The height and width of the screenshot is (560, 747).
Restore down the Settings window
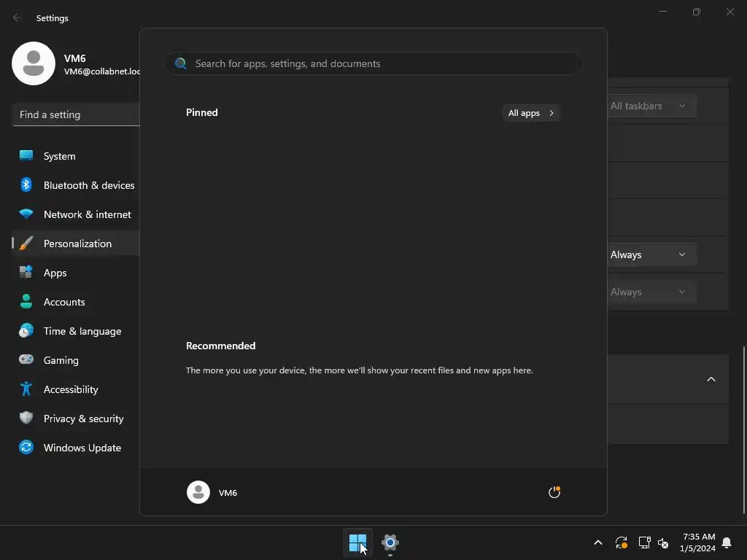[697, 12]
